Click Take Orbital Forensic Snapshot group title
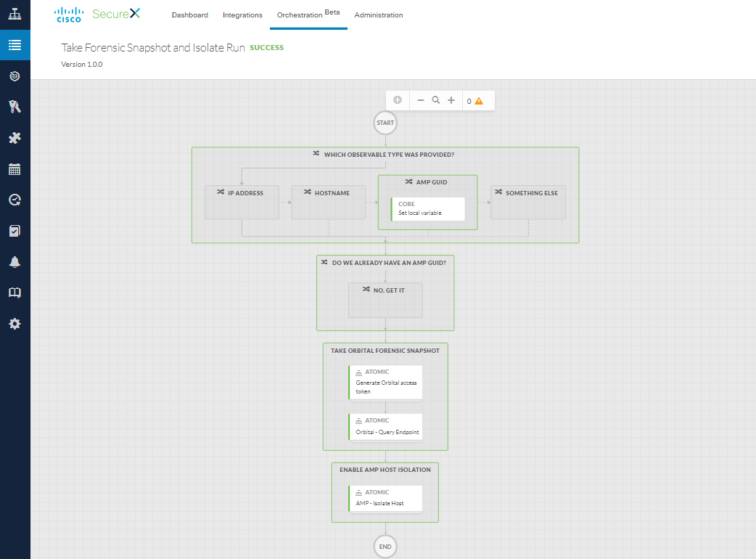Screen dimensions: 756x559 click(x=385, y=351)
